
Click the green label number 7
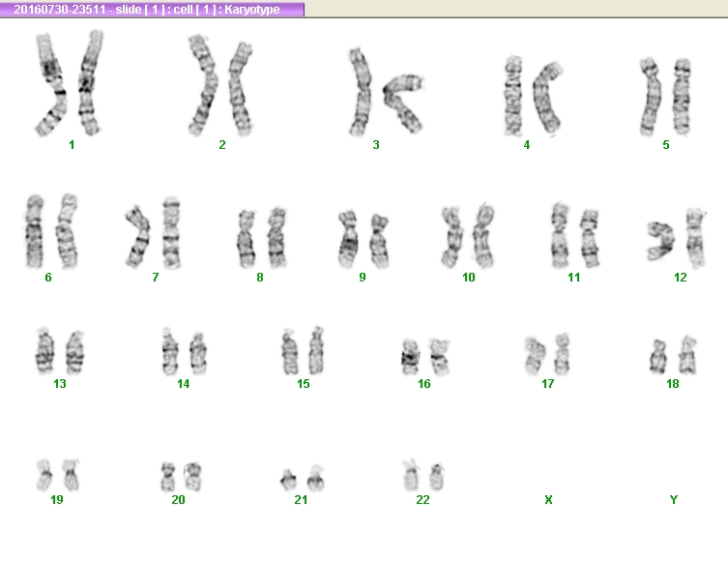[156, 278]
